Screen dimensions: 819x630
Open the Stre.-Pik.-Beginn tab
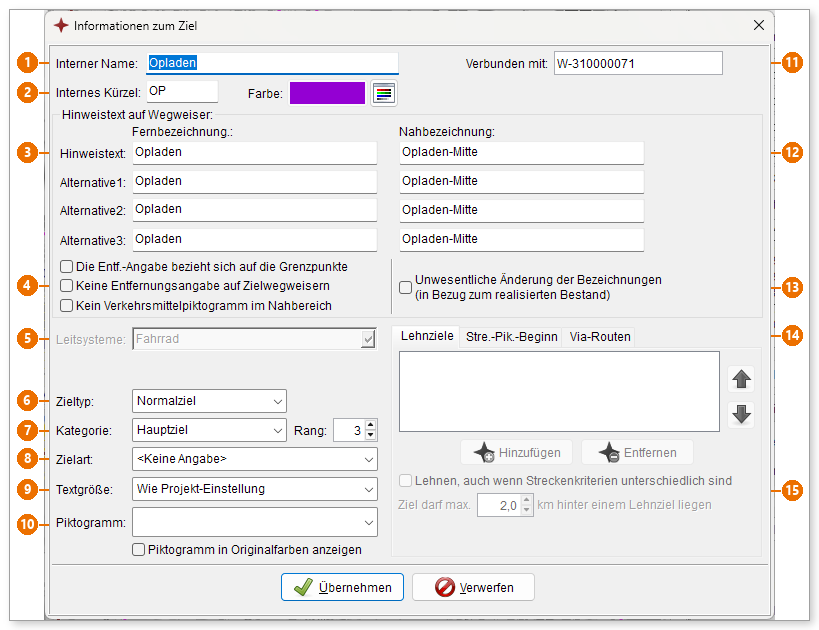click(511, 337)
